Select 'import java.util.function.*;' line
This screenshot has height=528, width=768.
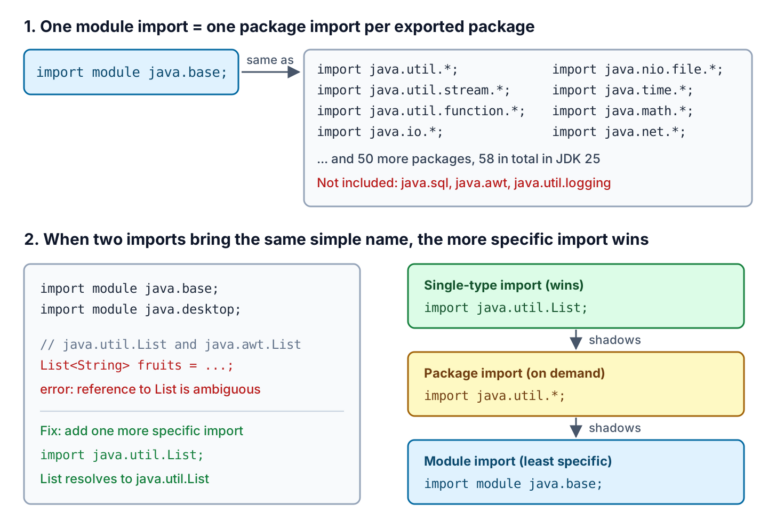pyautogui.click(x=421, y=111)
